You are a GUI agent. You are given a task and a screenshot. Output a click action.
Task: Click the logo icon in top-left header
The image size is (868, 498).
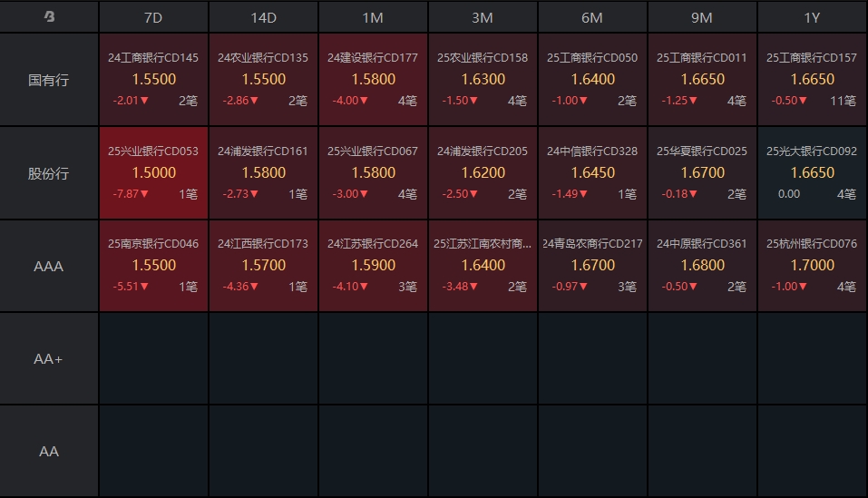tap(49, 16)
